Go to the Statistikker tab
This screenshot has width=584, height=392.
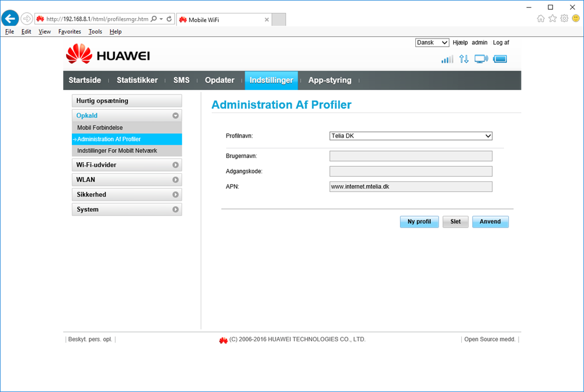coord(137,80)
